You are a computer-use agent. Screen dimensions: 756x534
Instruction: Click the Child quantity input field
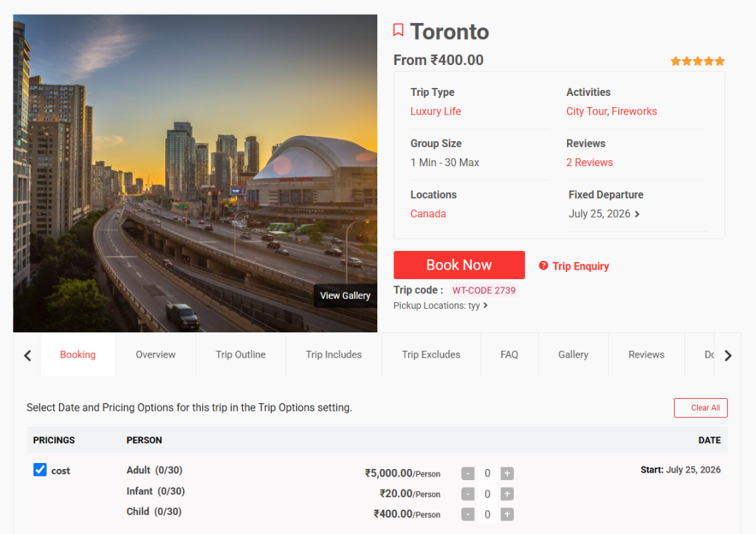click(487, 515)
